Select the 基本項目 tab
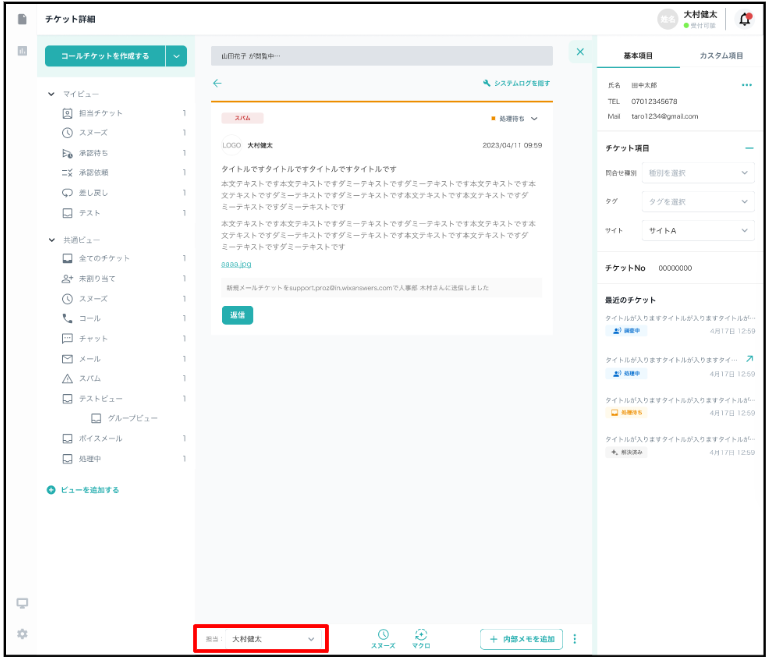This screenshot has height=658, width=770. (639, 56)
